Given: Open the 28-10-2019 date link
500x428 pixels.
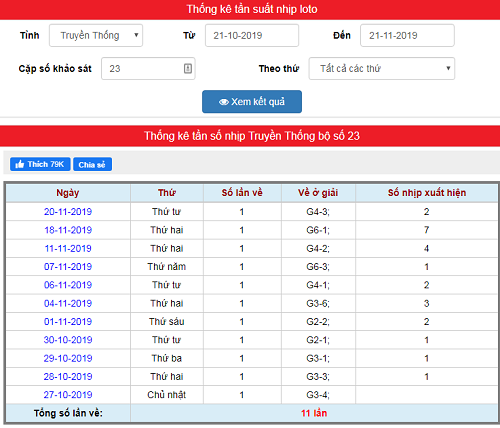Looking at the screenshot, I should click(x=68, y=377).
